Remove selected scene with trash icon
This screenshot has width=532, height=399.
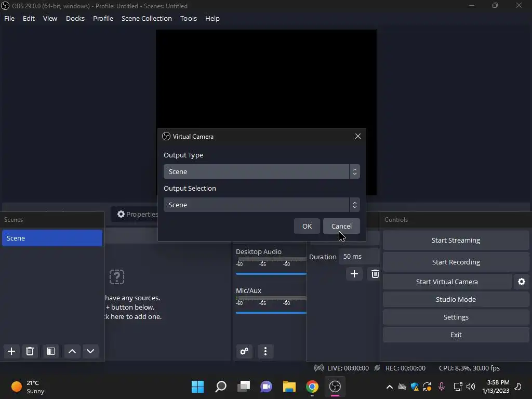pyautogui.click(x=30, y=351)
